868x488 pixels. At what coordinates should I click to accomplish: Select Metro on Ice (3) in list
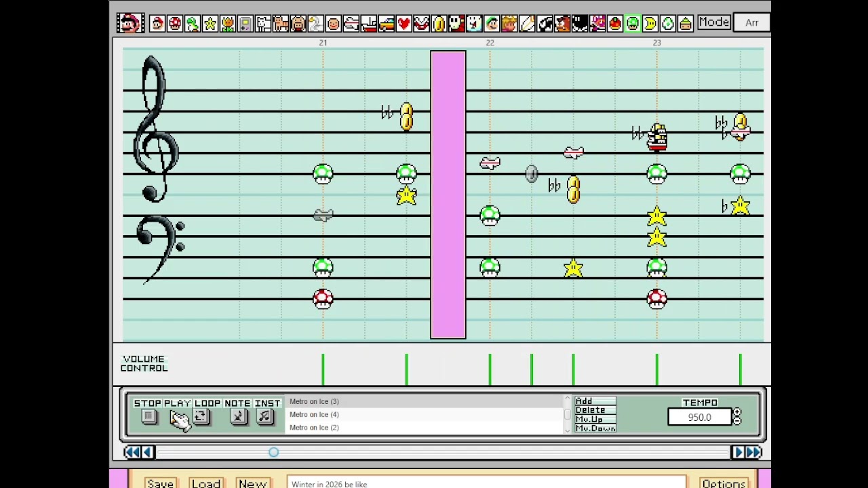425,402
